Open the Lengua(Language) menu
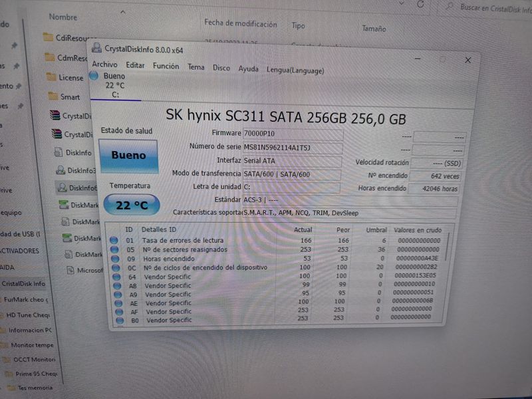532x399 pixels. 295,70
